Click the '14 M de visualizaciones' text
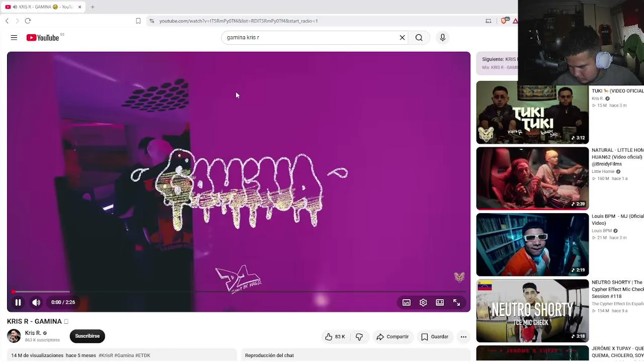This screenshot has height=362, width=644. pyautogui.click(x=37, y=355)
